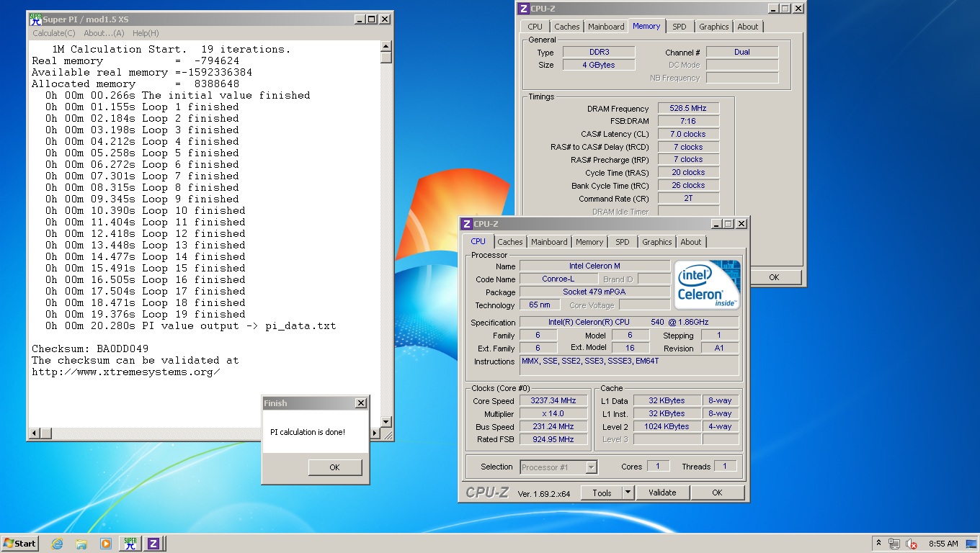Close the Finish dialog

(361, 403)
